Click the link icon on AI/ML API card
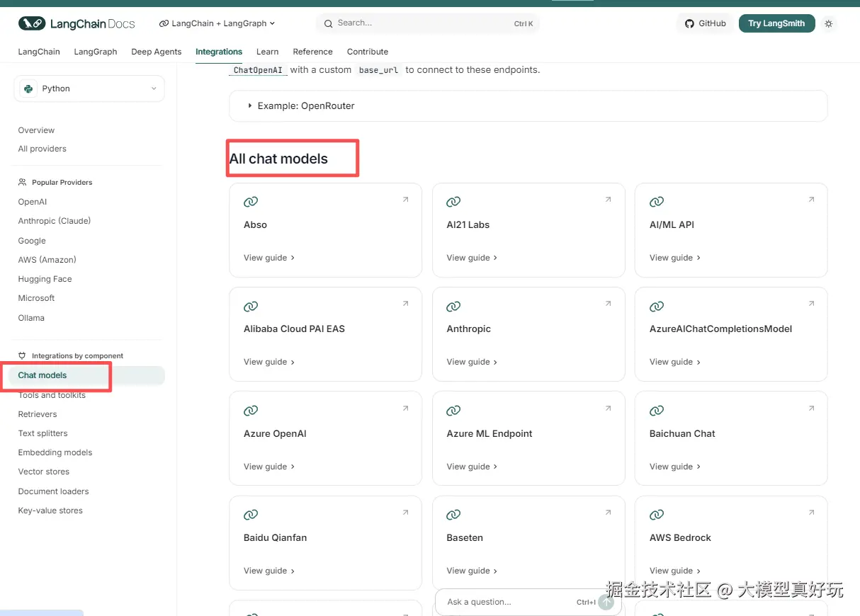 click(657, 203)
